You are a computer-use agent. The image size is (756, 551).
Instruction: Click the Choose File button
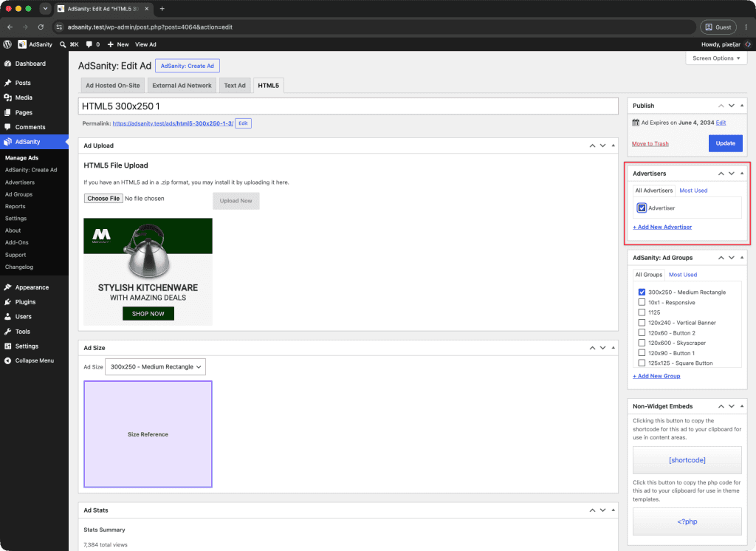pos(103,198)
